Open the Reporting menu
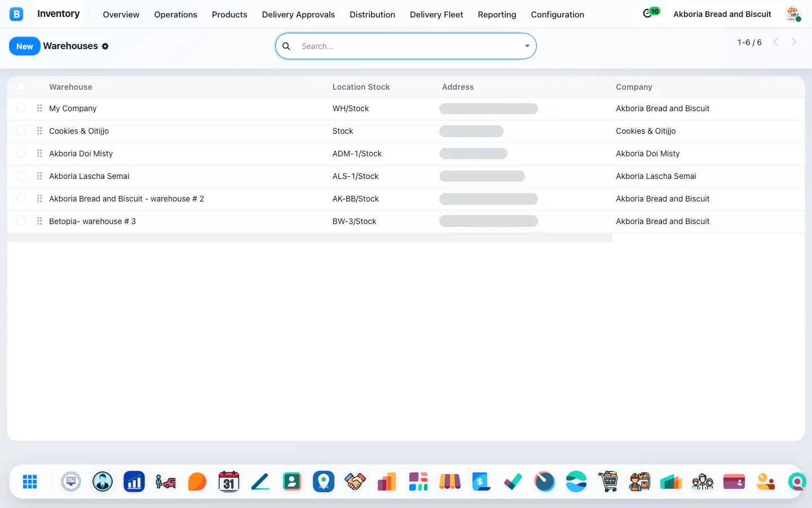The width and height of the screenshot is (812, 508). point(497,15)
